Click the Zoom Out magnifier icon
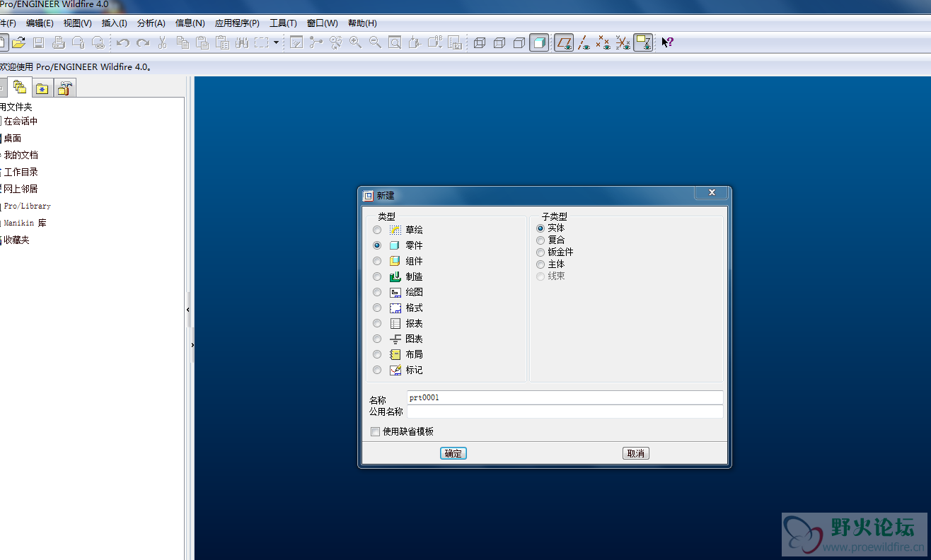The image size is (931, 560). [375, 42]
